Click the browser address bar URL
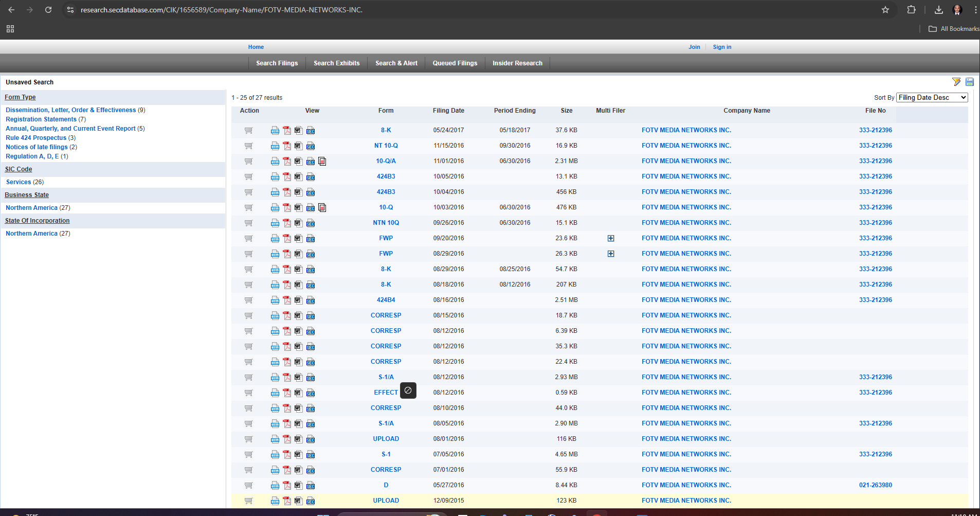Viewport: 980px width, 516px height. tap(222, 10)
